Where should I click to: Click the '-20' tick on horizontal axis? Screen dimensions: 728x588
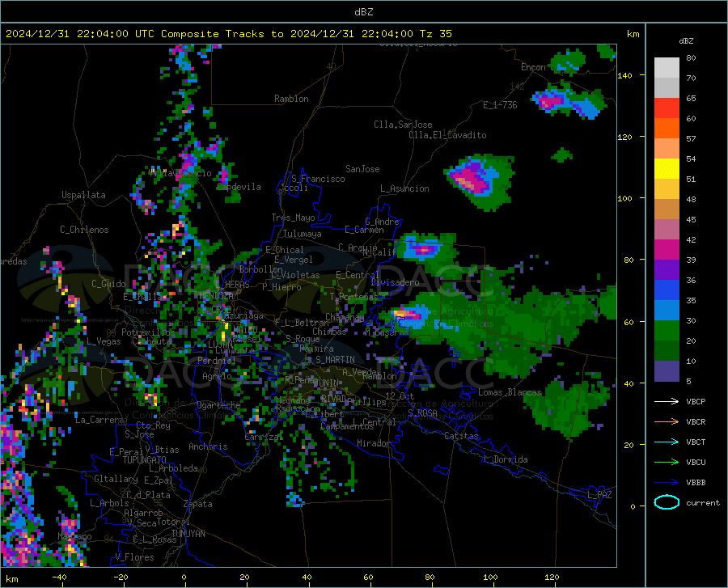pos(121,577)
